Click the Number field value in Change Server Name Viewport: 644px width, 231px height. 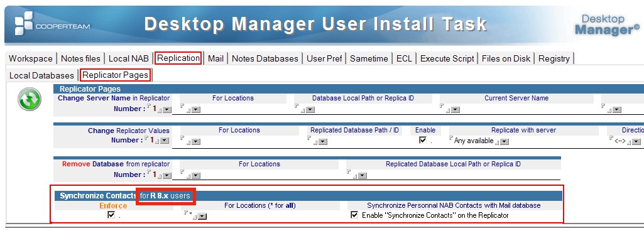155,109
